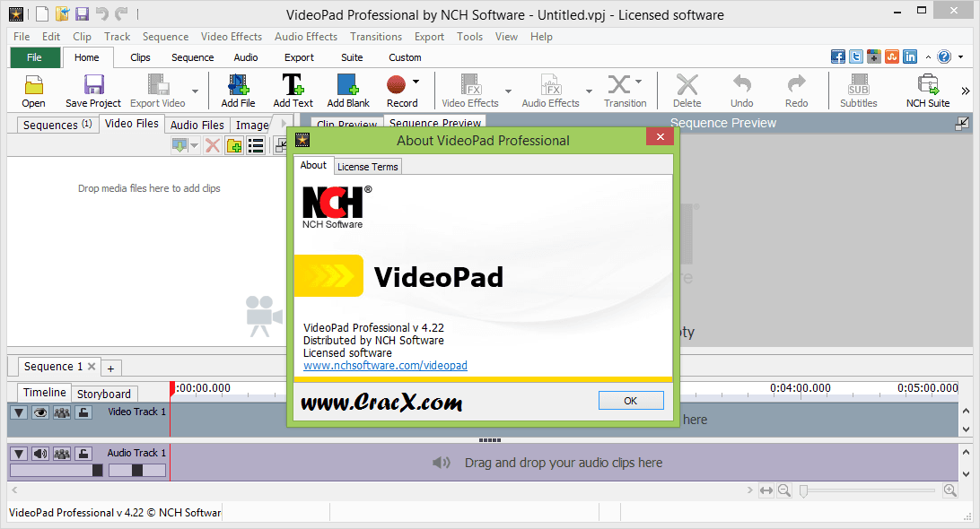Toggle Video Track 1 lock

coord(83,412)
